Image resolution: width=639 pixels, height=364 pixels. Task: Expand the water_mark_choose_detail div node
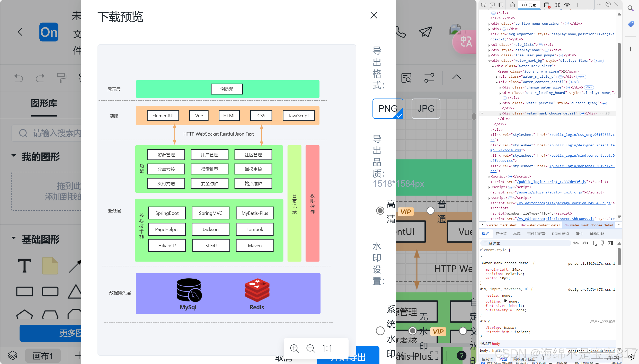click(x=500, y=113)
